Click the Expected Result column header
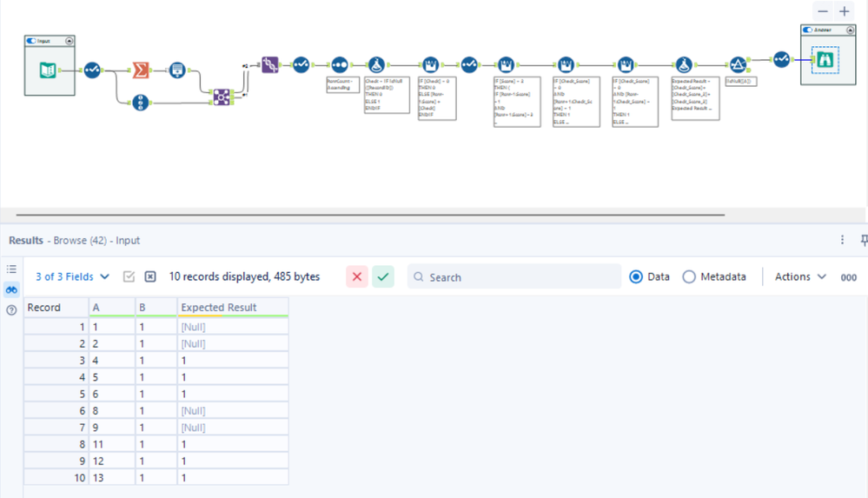The image size is (868, 498). (233, 308)
